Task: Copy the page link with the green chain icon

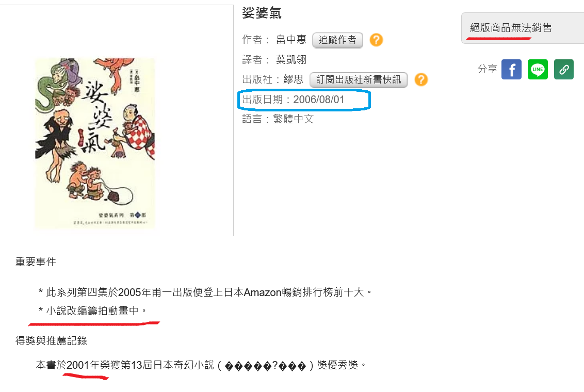Action: pyautogui.click(x=563, y=69)
